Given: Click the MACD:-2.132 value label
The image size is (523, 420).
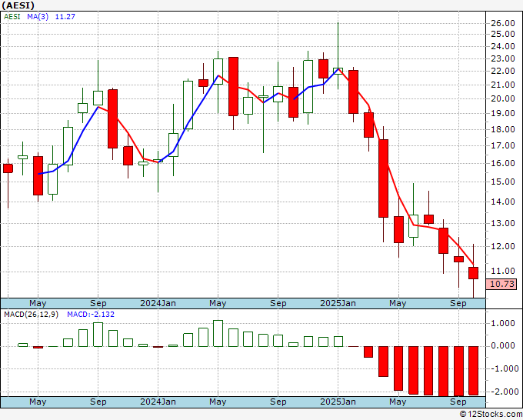Looking at the screenshot, I should coord(91,315).
